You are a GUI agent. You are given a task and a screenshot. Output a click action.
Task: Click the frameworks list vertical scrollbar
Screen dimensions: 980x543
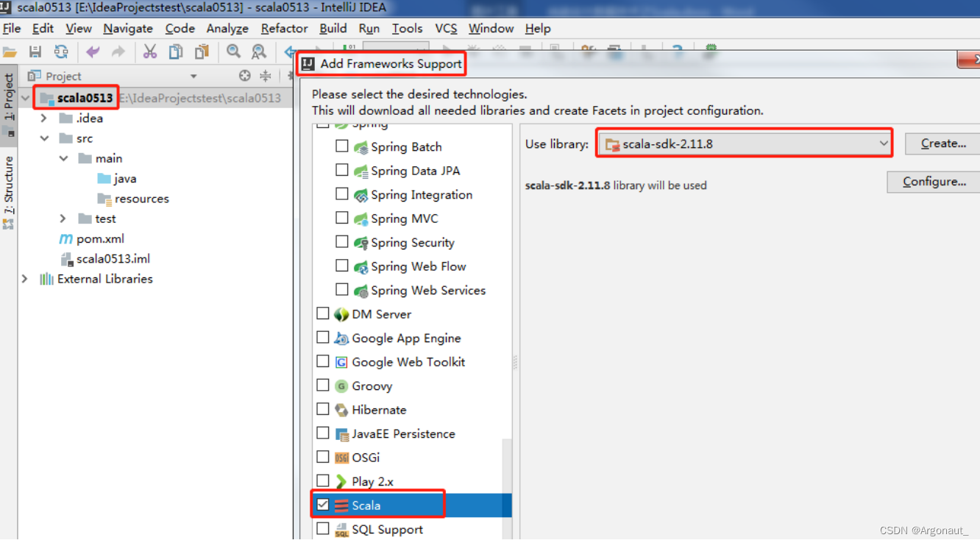coord(508,489)
